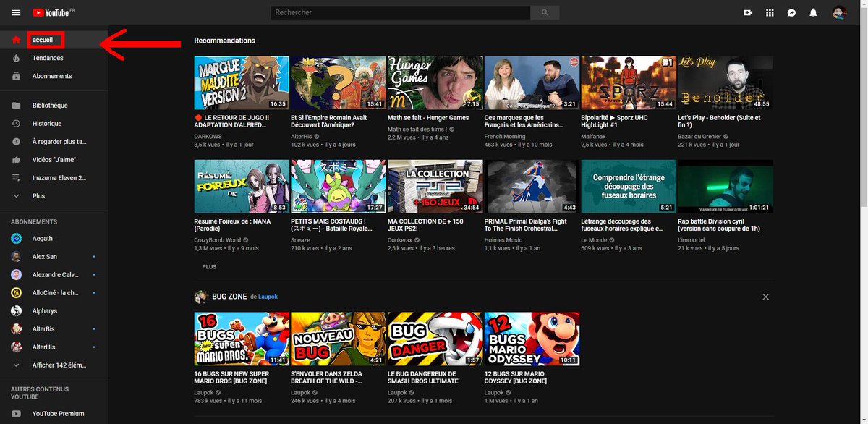
Task: Open DARKOWS channel link
Action: [208, 136]
